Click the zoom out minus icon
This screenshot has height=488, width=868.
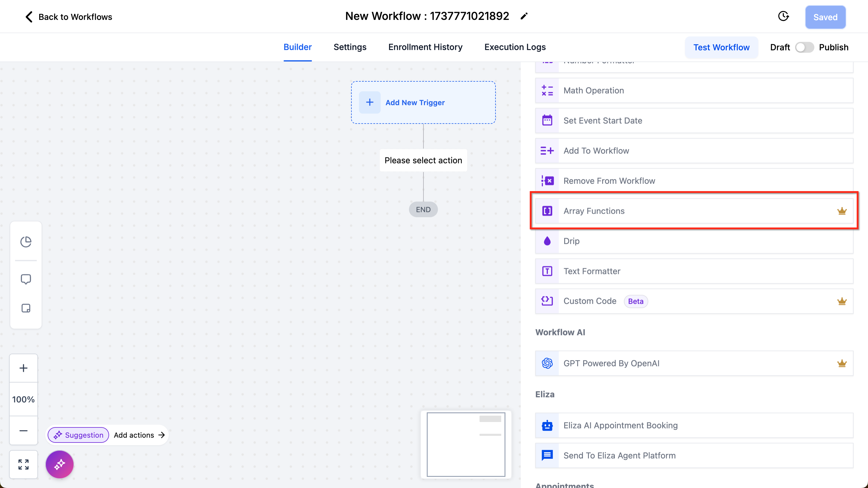[23, 430]
